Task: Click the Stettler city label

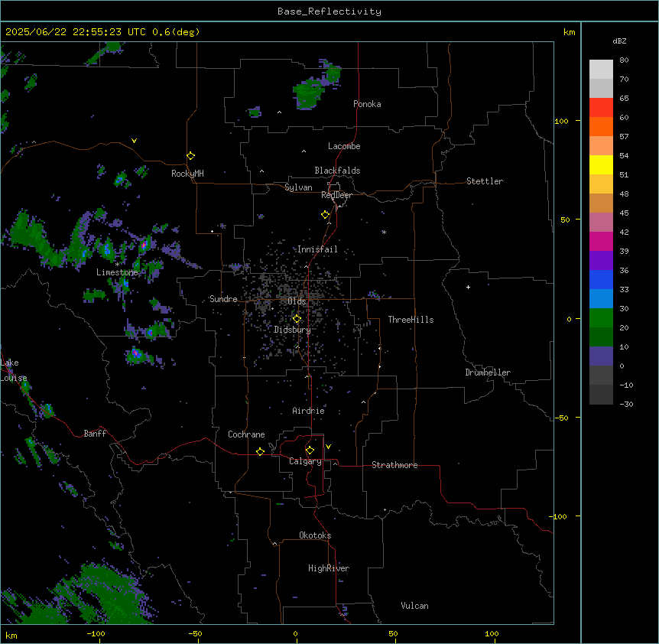Action: 485,181
